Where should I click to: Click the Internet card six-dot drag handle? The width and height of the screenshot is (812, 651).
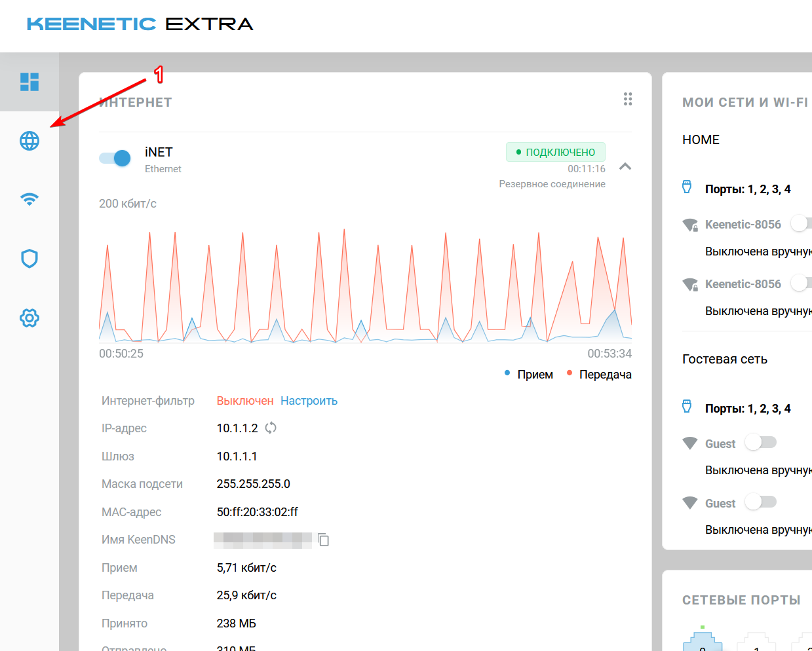coord(627,99)
